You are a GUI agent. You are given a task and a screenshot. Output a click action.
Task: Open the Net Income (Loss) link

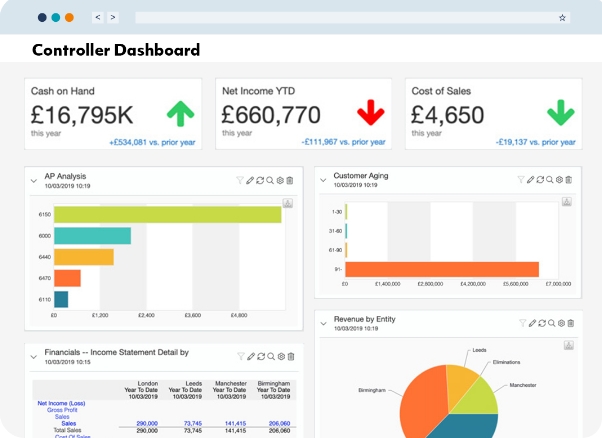point(61,404)
